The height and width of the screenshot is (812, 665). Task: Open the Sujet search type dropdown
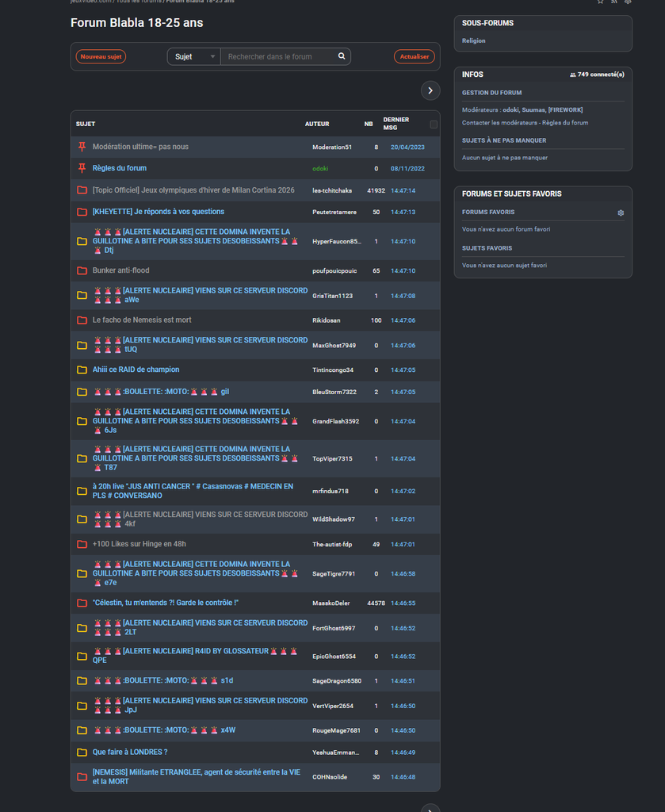(x=194, y=56)
